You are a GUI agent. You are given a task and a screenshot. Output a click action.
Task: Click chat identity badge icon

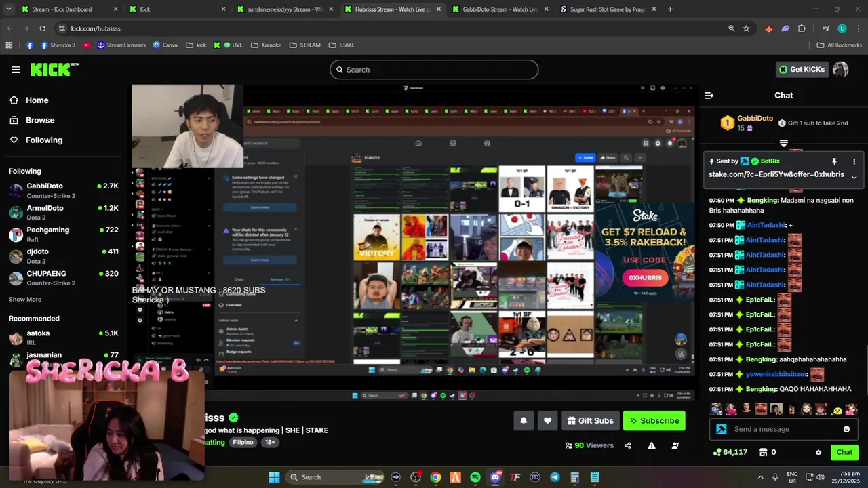coord(722,429)
